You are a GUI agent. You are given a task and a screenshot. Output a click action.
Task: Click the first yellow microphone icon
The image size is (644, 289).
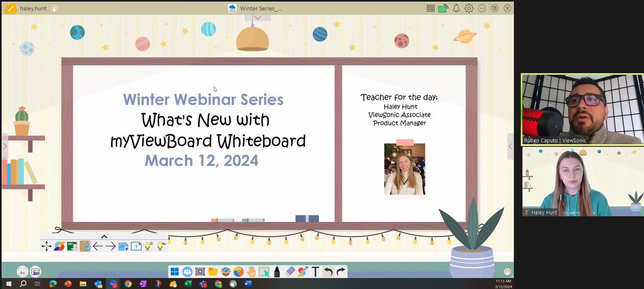149,246
